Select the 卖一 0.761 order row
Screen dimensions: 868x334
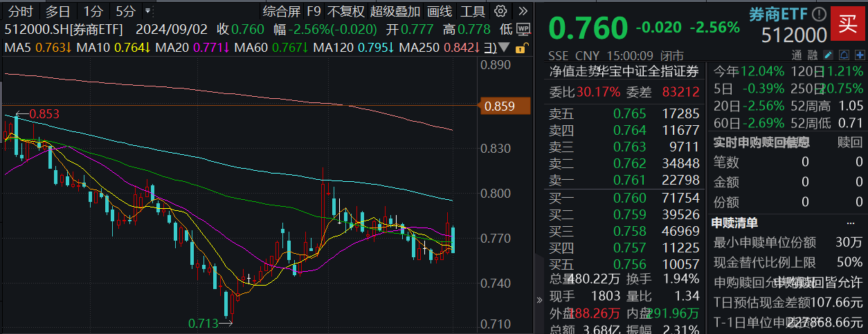(624, 180)
